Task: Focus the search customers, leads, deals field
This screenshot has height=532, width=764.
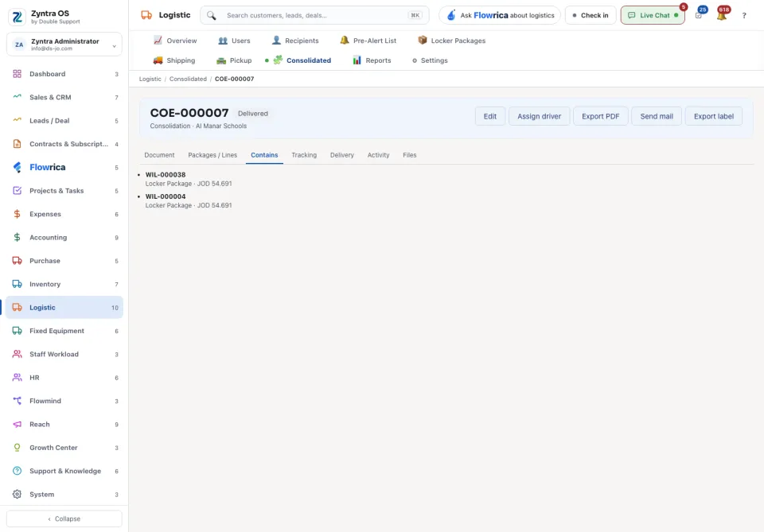Action: pos(315,16)
